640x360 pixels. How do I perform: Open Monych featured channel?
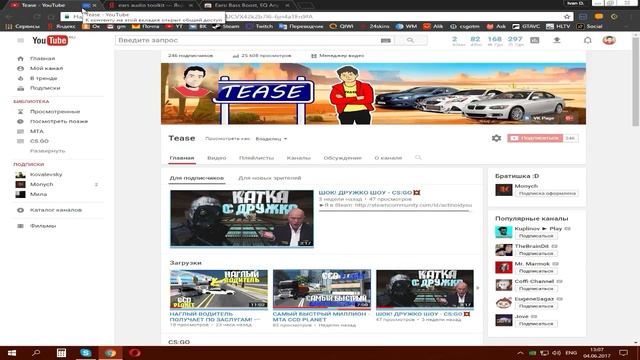click(526, 186)
